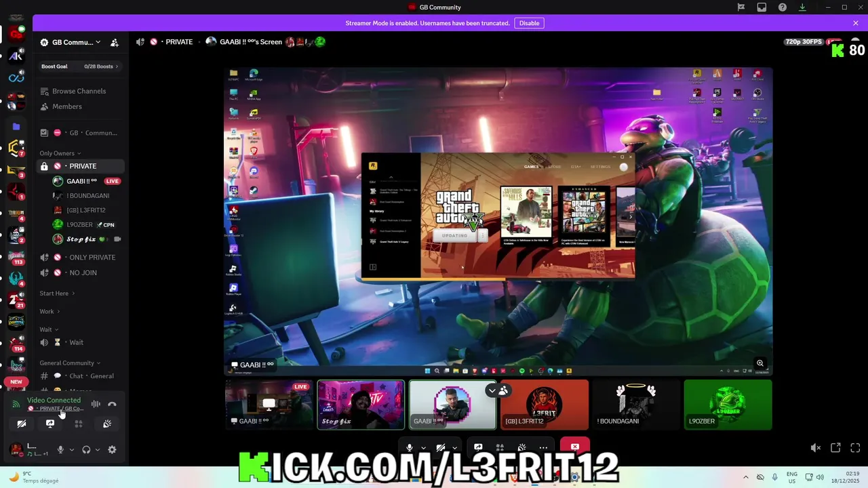The width and height of the screenshot is (868, 488).
Task: Open the blue folder icon in server rail
Action: [16, 126]
